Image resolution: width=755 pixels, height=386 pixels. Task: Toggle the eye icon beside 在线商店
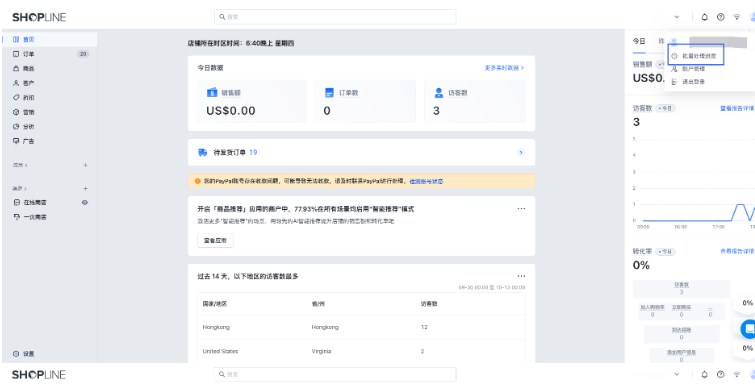pyautogui.click(x=85, y=203)
